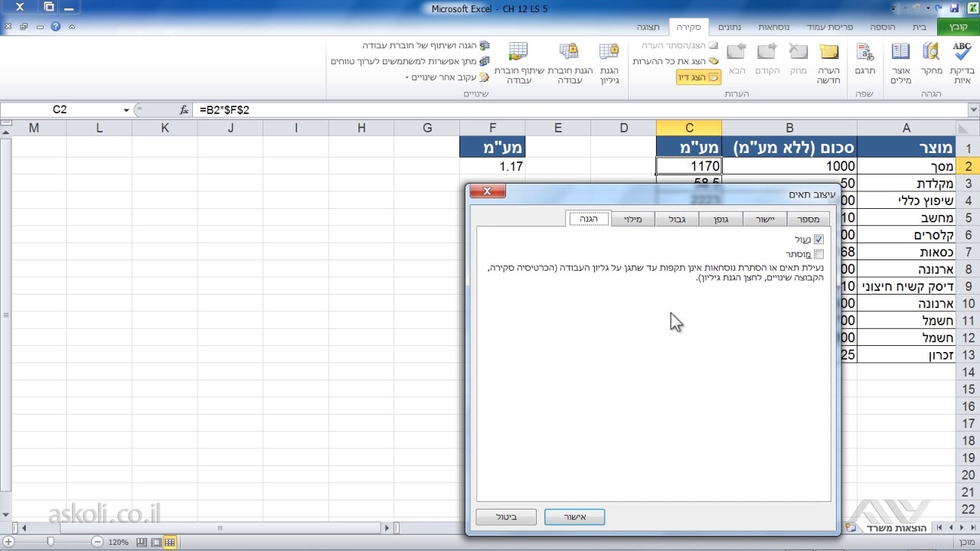Viewport: 980px width, 551px height.
Task: Click Protect and Share Workbook (הגנה ושיתוף)
Action: (x=426, y=46)
